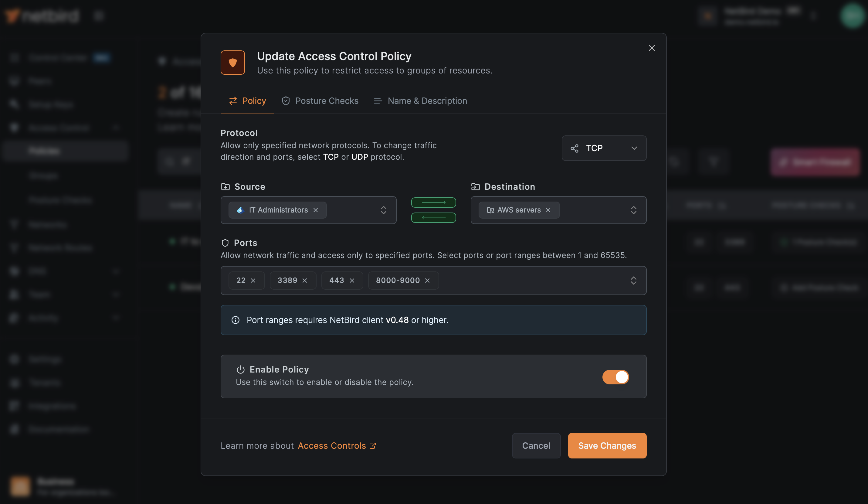Click the info icon in port ranges notice
The height and width of the screenshot is (504, 868).
[x=235, y=320]
